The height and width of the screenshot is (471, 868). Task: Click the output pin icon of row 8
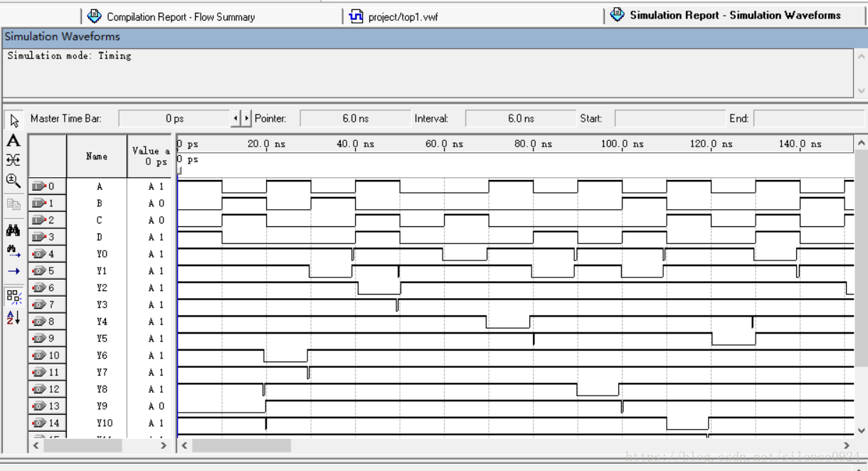click(x=39, y=322)
